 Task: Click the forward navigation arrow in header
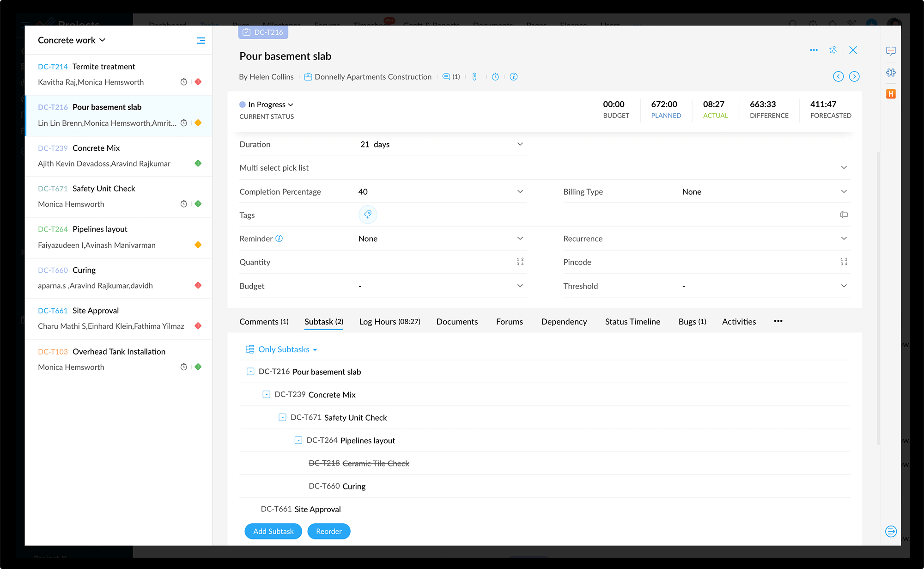[x=854, y=76]
